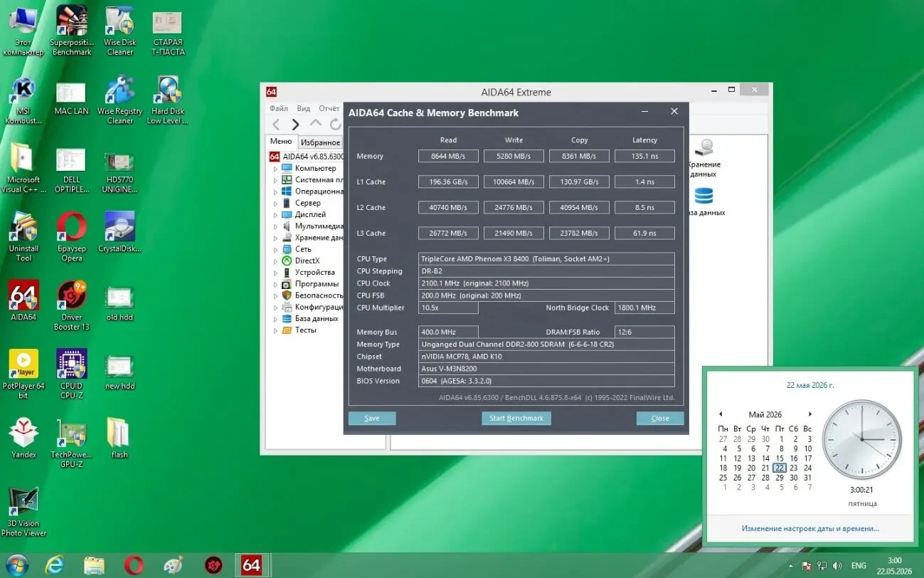This screenshot has width=924, height=578.
Task: Expand the Сеть tree node
Action: click(276, 250)
